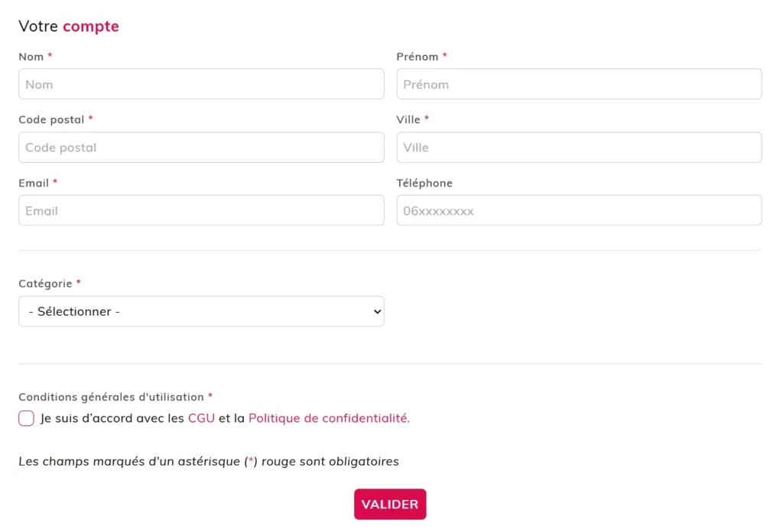This screenshot has width=783, height=532.
Task: Tick the CGU agreement checkbox
Action: [x=27, y=418]
